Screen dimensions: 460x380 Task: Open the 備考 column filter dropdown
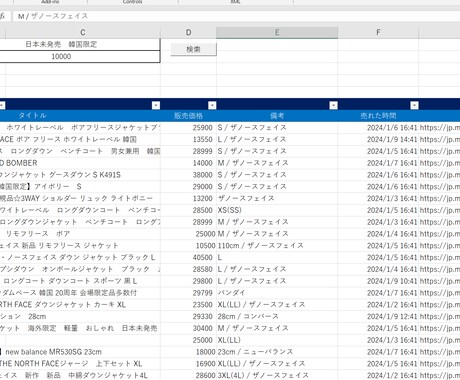333,105
